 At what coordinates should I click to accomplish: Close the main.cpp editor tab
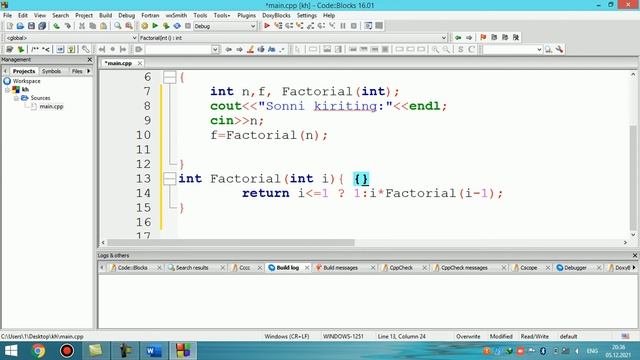(140, 63)
